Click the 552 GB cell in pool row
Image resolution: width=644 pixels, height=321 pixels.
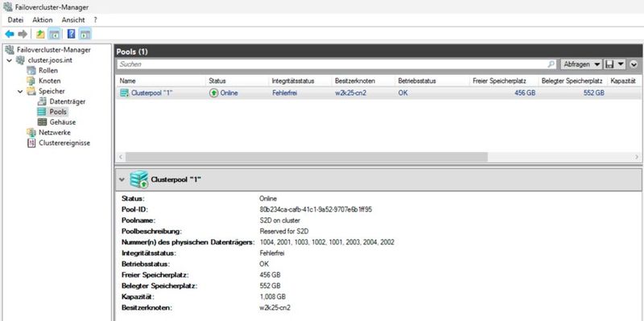point(594,93)
